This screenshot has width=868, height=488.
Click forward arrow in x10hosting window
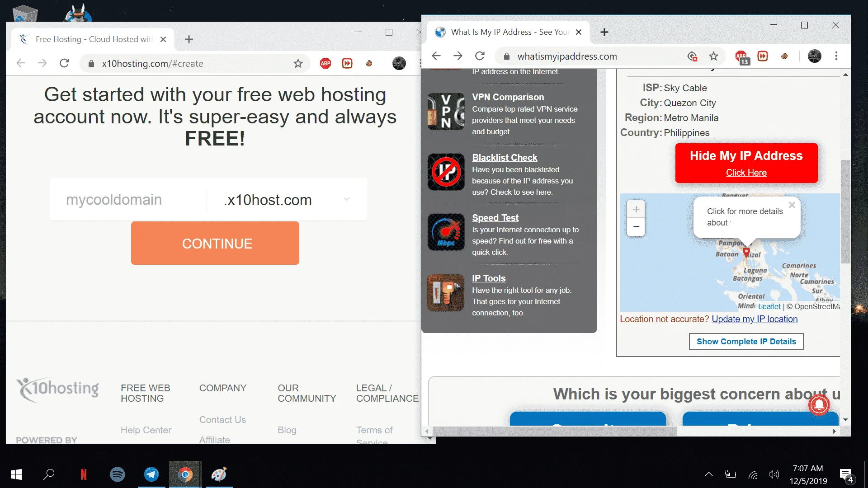click(x=42, y=63)
